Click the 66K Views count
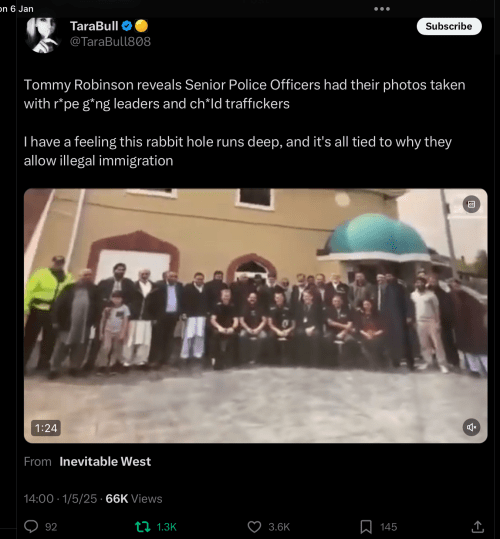Image resolution: width=500 pixels, height=539 pixels. coord(134,499)
